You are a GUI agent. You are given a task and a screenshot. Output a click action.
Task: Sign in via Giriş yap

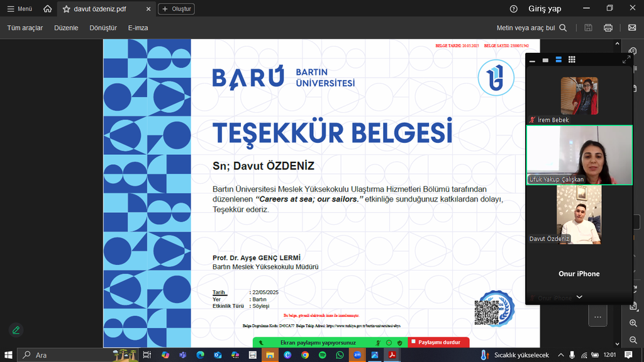point(545,9)
